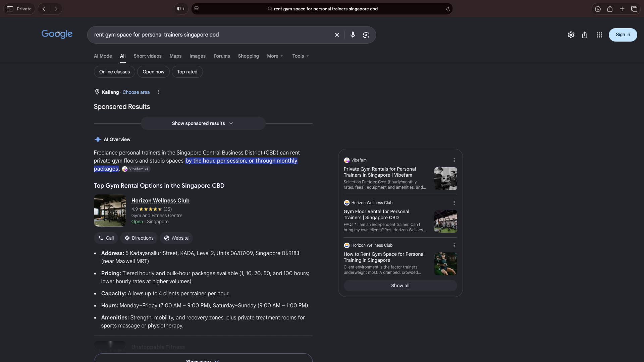The width and height of the screenshot is (644, 362).
Task: Open the privacy shield report icon
Action: tap(181, 9)
